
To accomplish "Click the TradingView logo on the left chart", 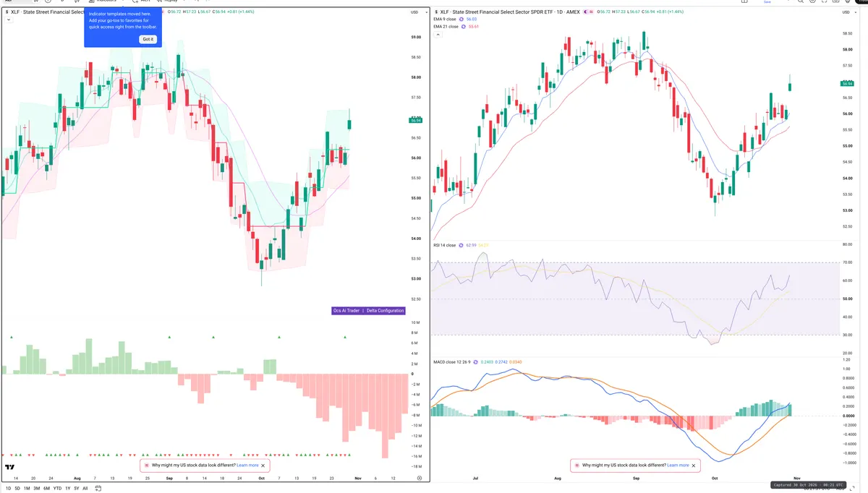I will click(x=11, y=467).
